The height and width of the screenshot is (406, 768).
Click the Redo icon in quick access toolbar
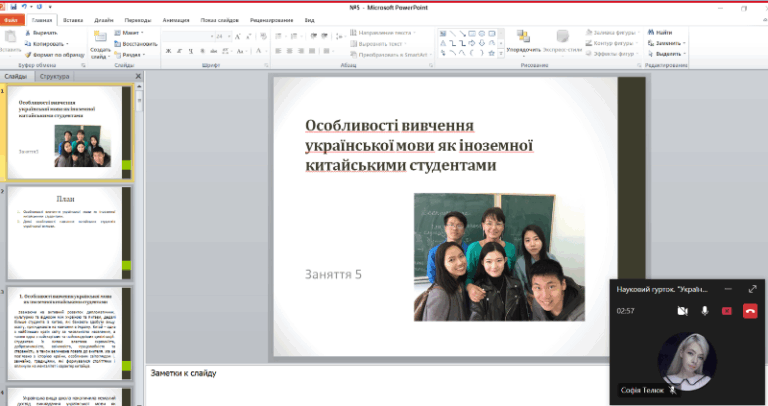40,7
